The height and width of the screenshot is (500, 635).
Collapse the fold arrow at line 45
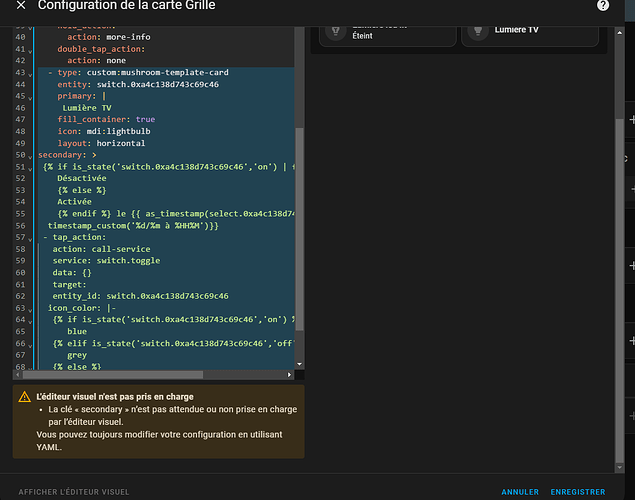pyautogui.click(x=30, y=98)
